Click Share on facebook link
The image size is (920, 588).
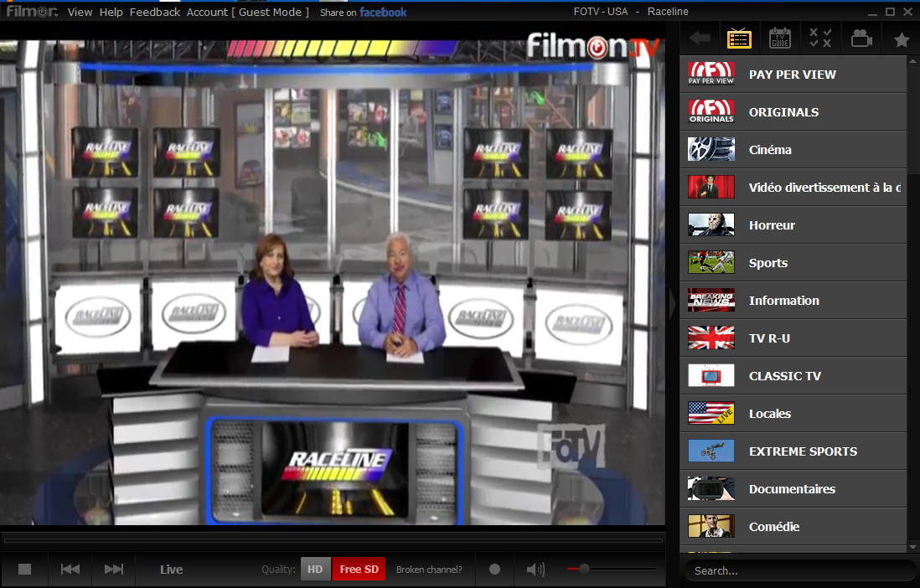point(363,12)
